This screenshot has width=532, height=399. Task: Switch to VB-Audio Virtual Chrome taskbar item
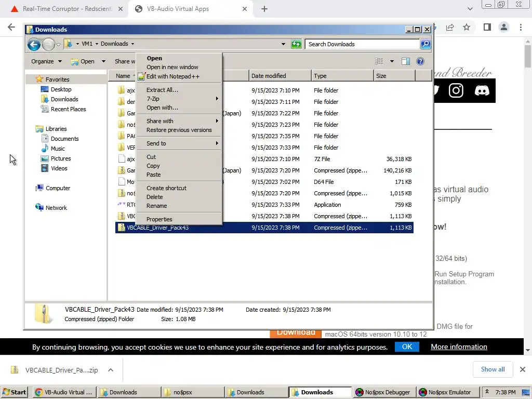pos(64,392)
